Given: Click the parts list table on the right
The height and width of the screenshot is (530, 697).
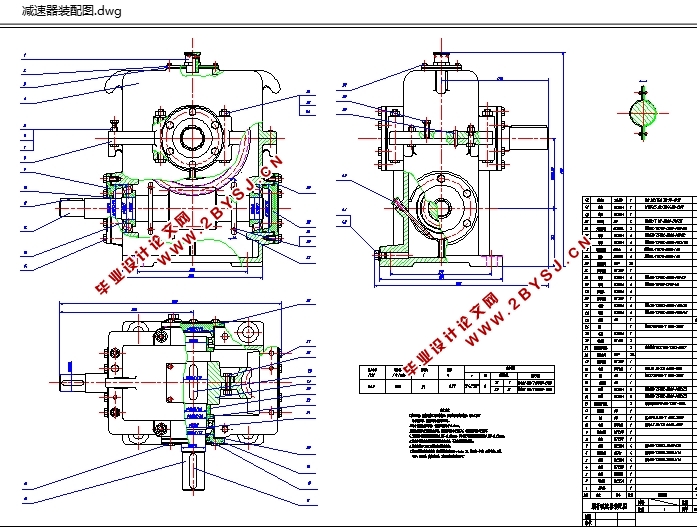Looking at the screenshot, I should (x=639, y=347).
